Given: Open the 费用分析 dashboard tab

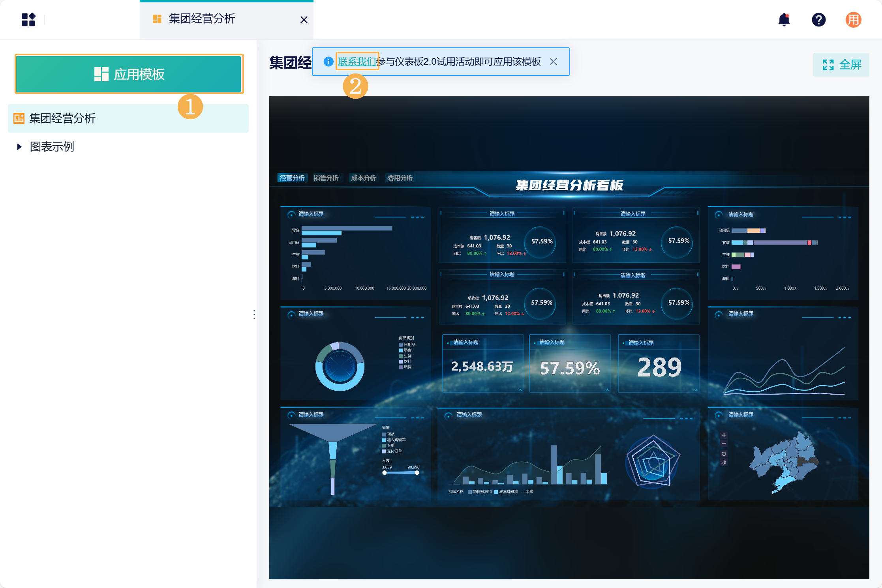Looking at the screenshot, I should (400, 178).
